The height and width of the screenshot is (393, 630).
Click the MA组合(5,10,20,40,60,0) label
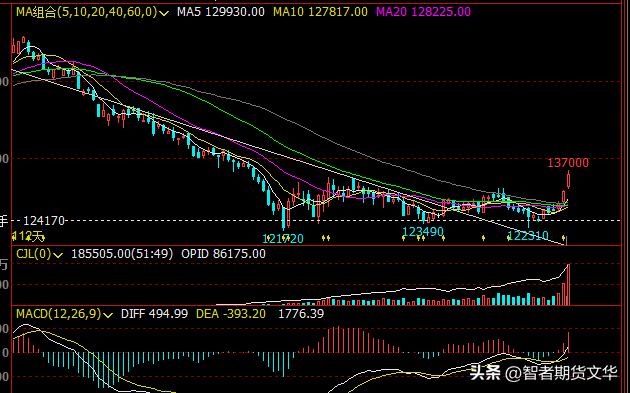(86, 12)
